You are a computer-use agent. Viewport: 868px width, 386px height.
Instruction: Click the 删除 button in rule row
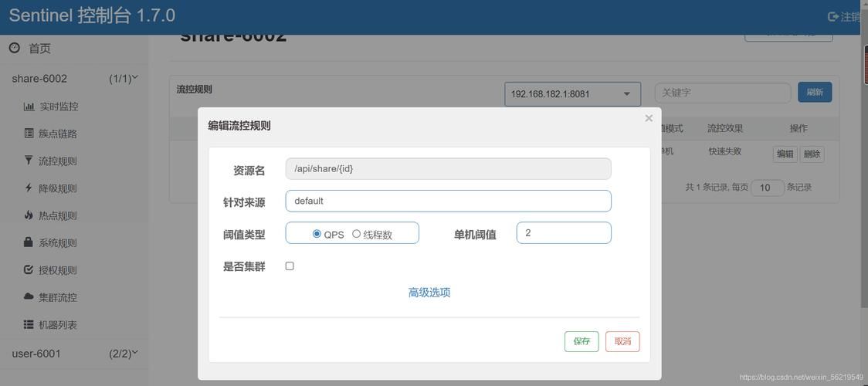812,154
